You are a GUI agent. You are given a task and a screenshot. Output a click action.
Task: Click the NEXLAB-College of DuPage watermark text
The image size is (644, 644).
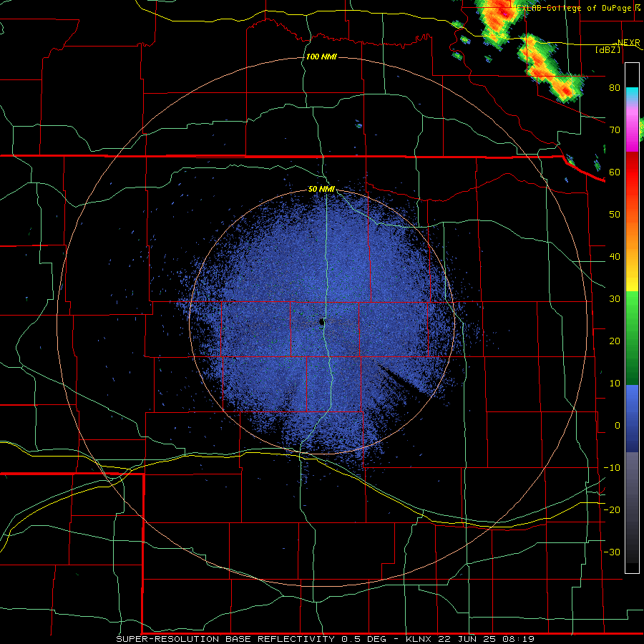(x=574, y=8)
